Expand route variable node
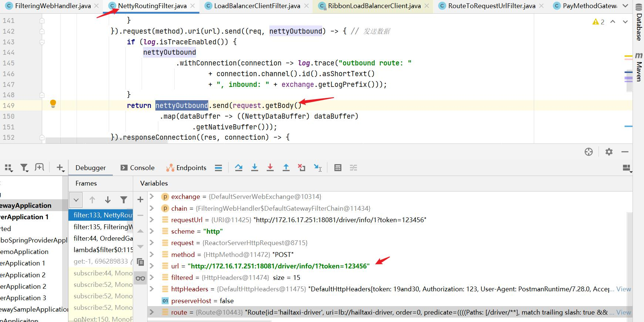This screenshot has height=322, width=644. [152, 312]
